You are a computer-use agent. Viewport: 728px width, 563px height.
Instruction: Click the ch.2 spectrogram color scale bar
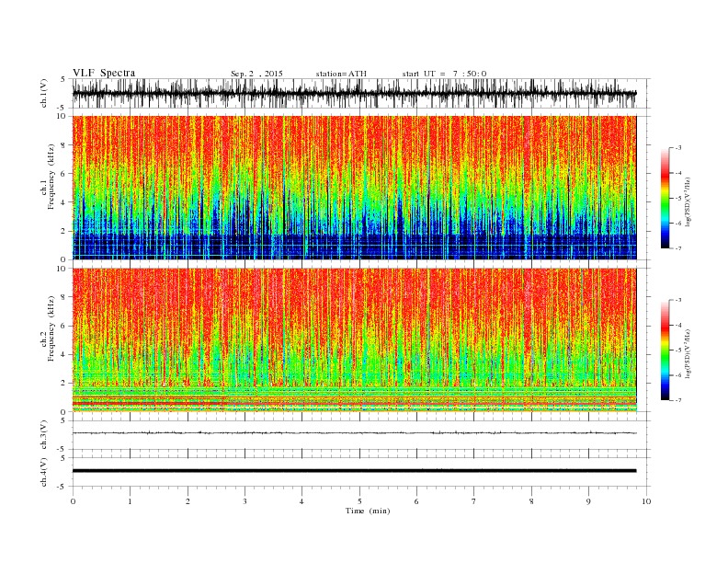[x=665, y=350]
